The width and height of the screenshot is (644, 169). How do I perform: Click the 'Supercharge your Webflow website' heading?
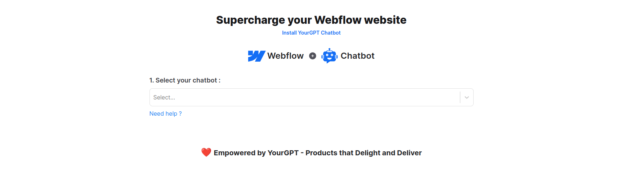pyautogui.click(x=311, y=20)
